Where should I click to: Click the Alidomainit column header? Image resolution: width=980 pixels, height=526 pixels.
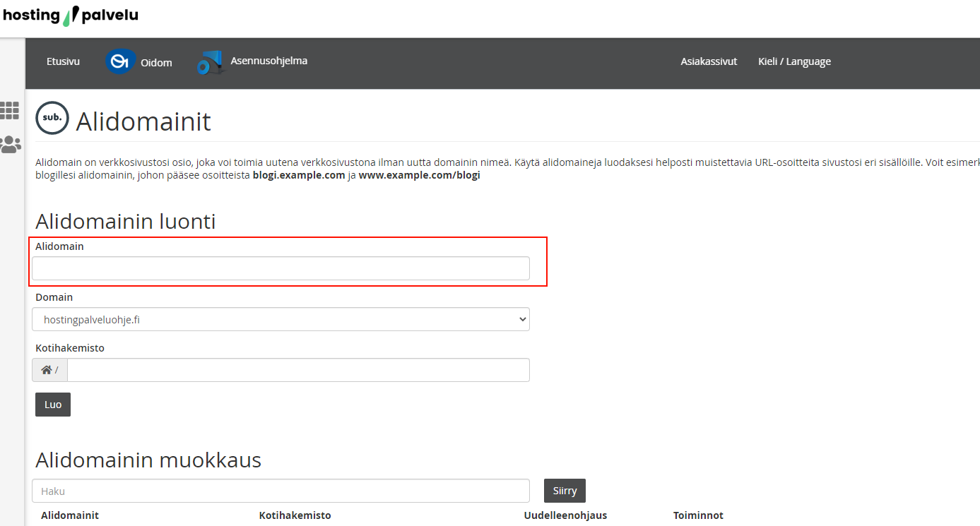pos(70,515)
